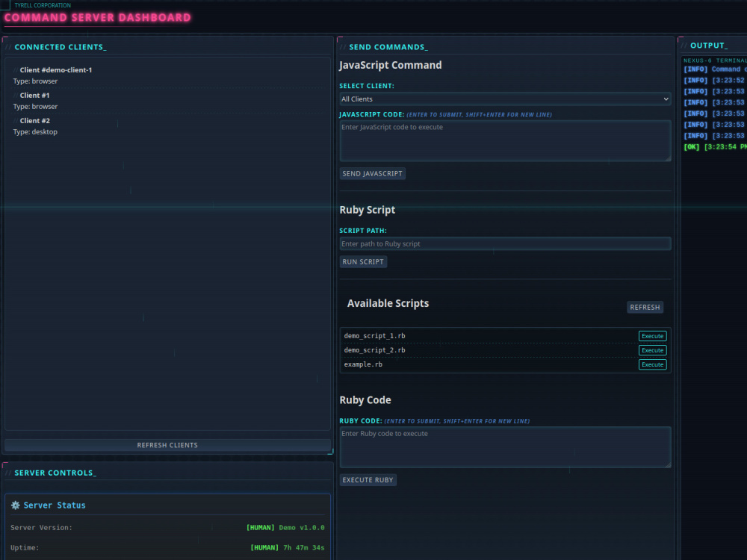The image size is (747, 560).
Task: Click the Send Commands panel heading
Action: pos(388,47)
